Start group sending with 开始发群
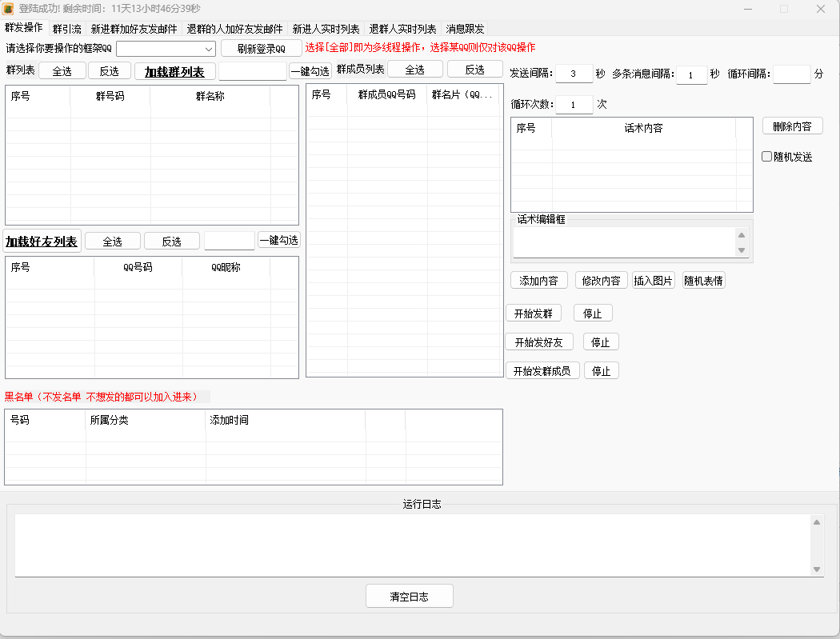The image size is (840, 639). [x=534, y=313]
